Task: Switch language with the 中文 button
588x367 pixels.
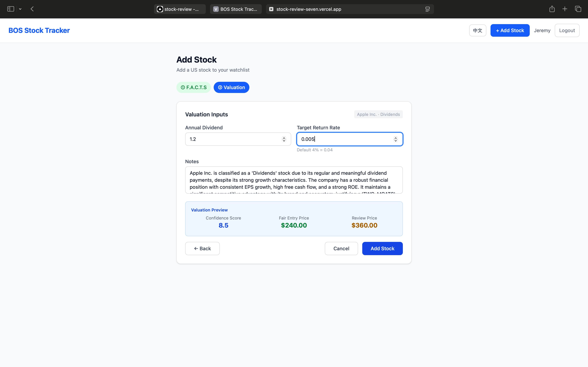Action: pos(477,30)
